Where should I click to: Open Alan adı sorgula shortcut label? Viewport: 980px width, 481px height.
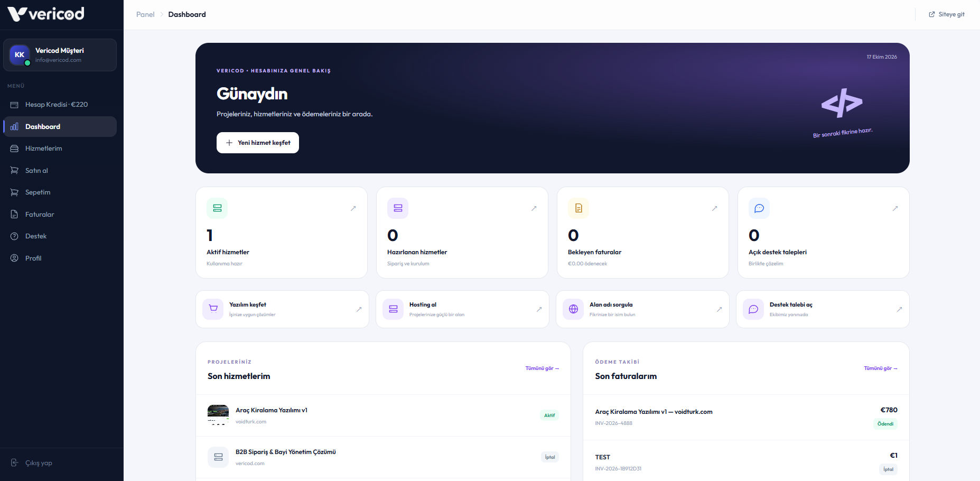pyautogui.click(x=611, y=305)
